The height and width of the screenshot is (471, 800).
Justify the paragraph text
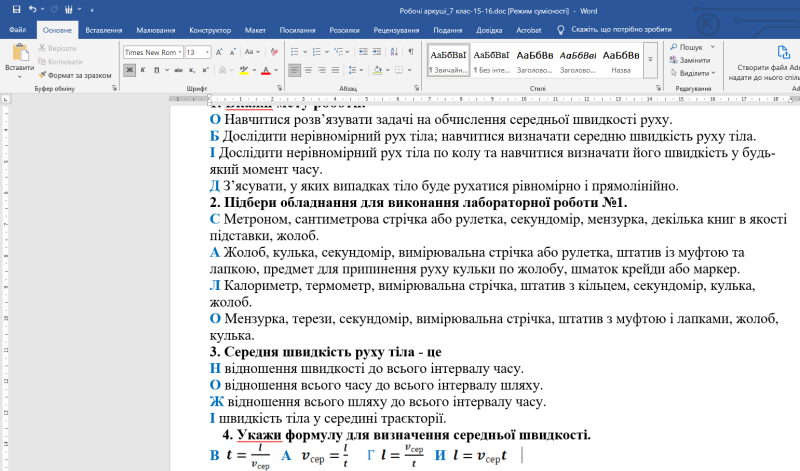pos(335,70)
